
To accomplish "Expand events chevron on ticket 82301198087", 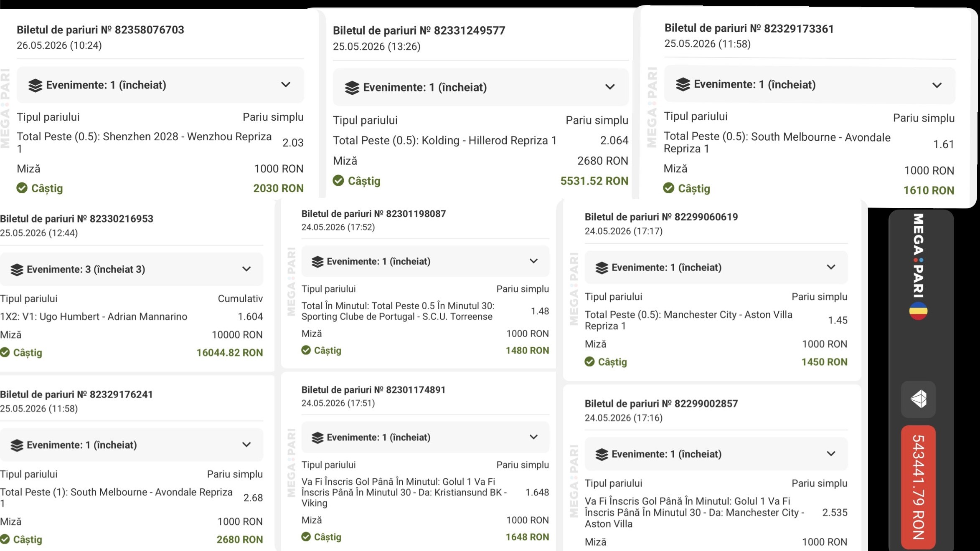I will (x=533, y=261).
